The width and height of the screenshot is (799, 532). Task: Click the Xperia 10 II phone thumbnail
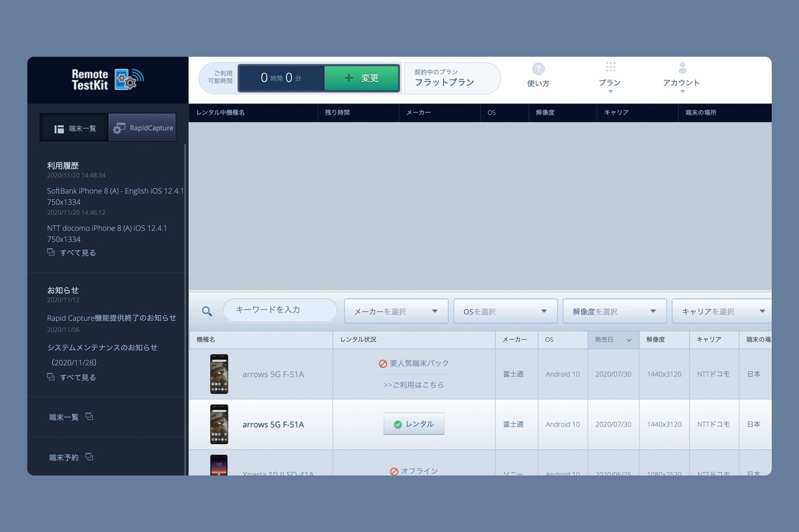tap(219, 465)
